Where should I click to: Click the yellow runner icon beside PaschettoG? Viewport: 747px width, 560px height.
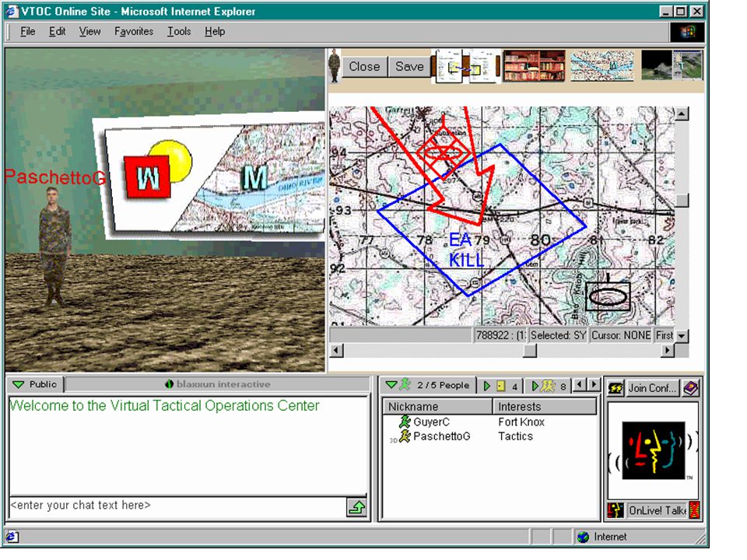tap(405, 436)
